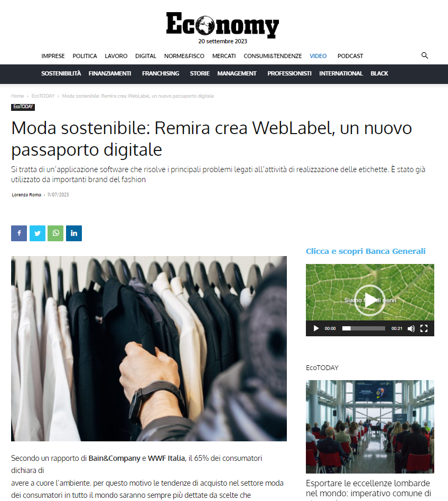Play the video with large center button

pyautogui.click(x=370, y=300)
